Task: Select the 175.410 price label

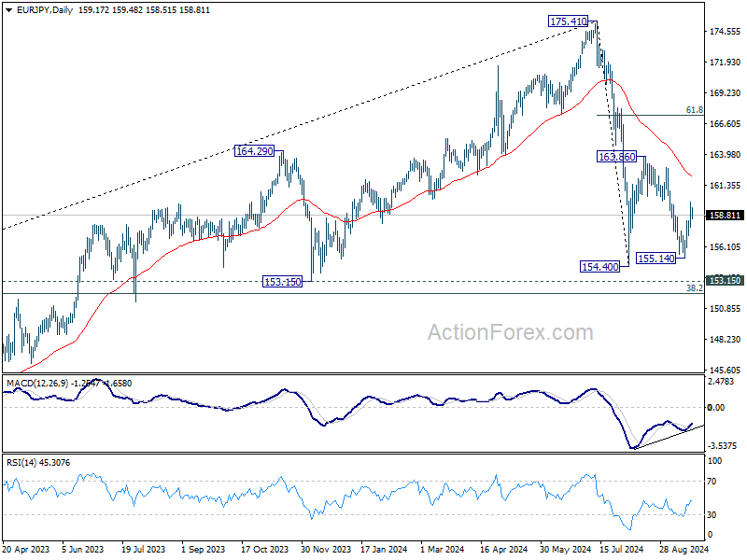Action: pos(568,21)
